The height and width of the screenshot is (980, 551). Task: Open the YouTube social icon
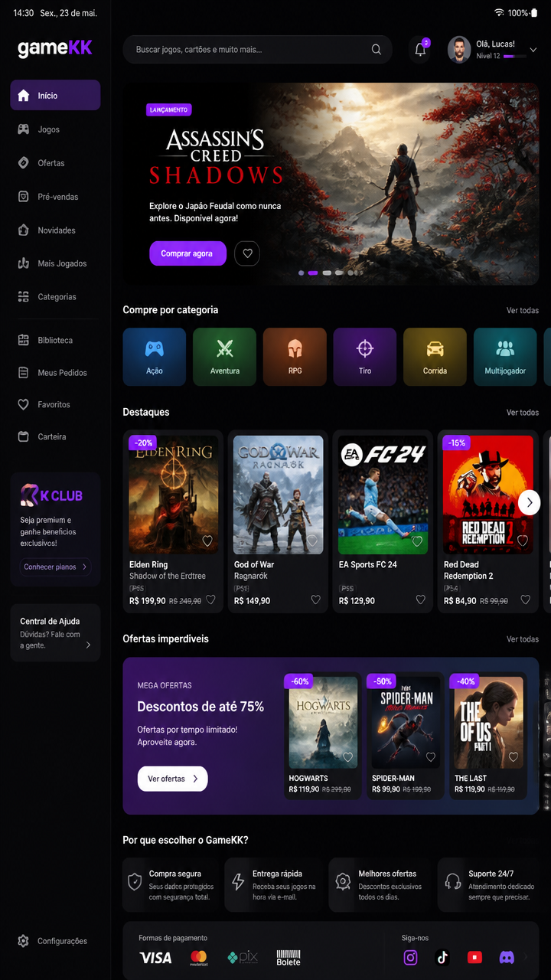pyautogui.click(x=474, y=958)
